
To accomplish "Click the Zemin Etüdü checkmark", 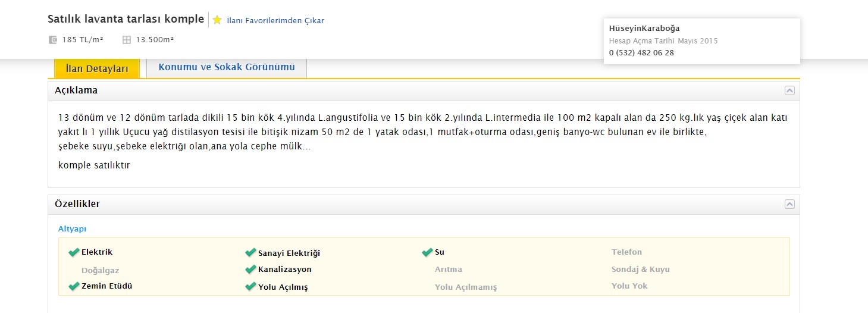I will [74, 286].
